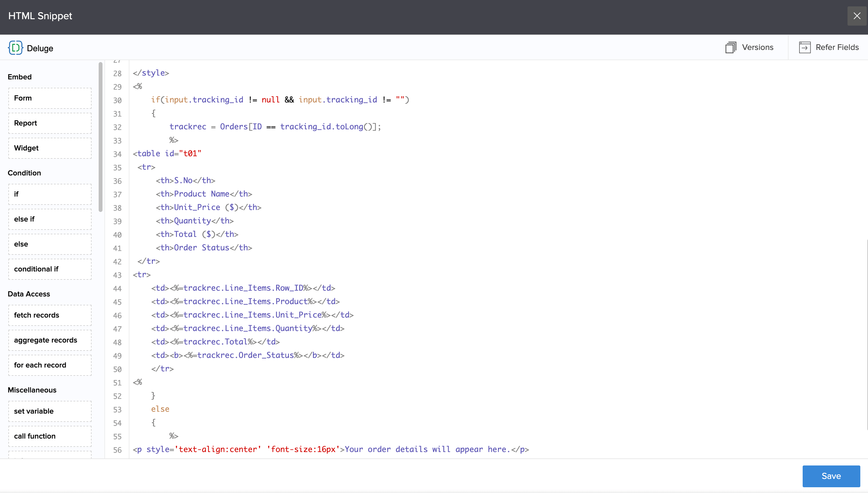Screen dimensions: 868x493
Task: Insert an aggregate records snippet
Action: [x=49, y=340]
